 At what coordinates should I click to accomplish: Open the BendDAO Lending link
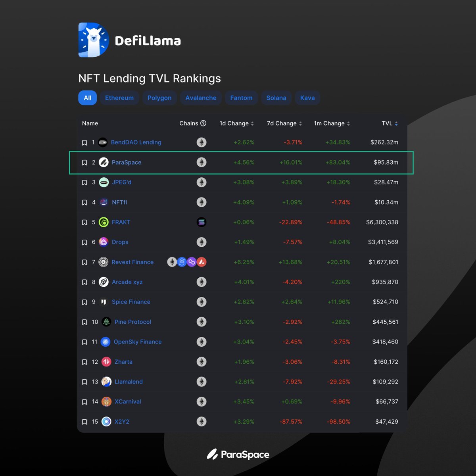pyautogui.click(x=136, y=142)
